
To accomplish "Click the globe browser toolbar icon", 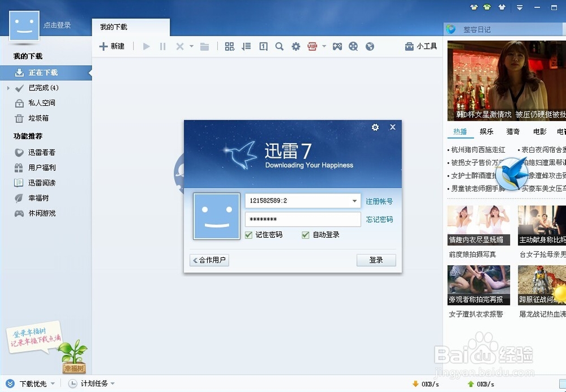I will 370,46.
